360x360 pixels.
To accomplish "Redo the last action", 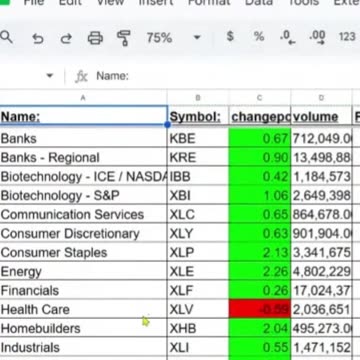I will click(66, 38).
